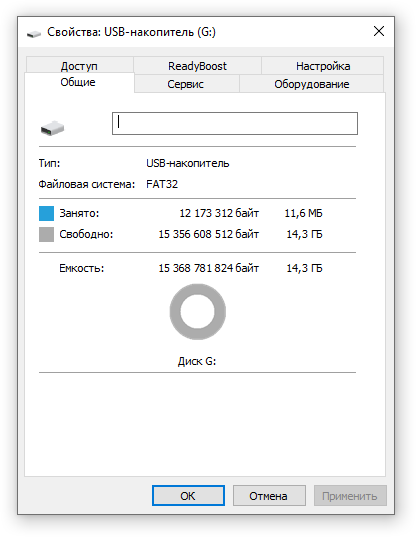This screenshot has height=537, width=416.
Task: Click the Диск G: label under chart
Action: (197, 361)
